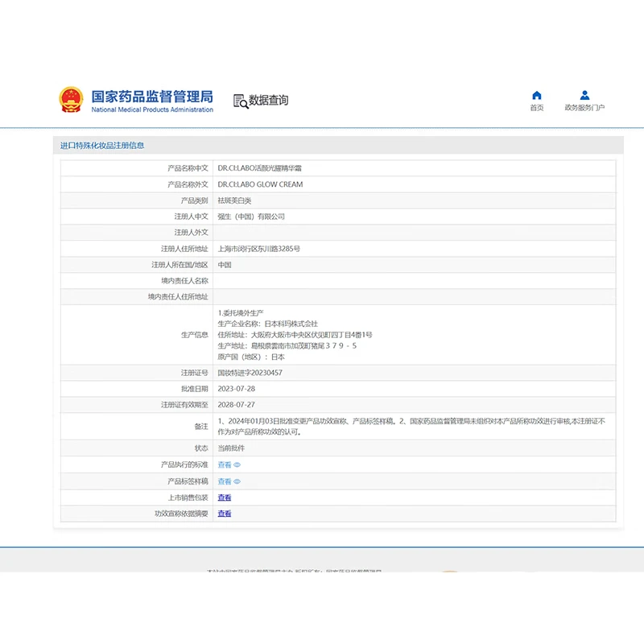Click 查看 link for 产品标签样稿

[x=224, y=481]
